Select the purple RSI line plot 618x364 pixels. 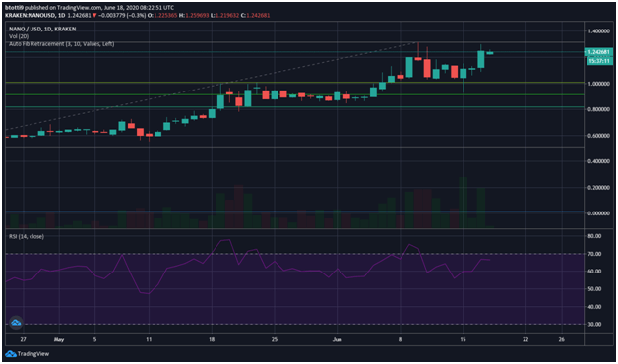coord(248,267)
